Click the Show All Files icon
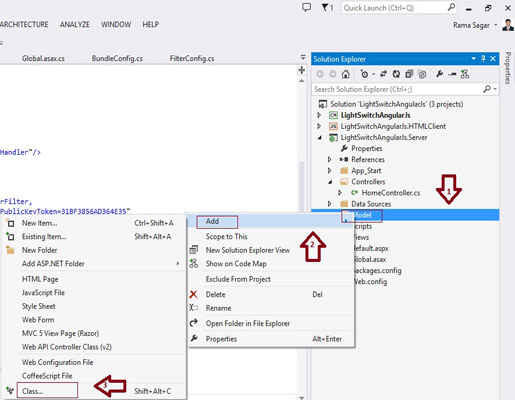Viewport: 515px width, 400px height. coord(422,74)
